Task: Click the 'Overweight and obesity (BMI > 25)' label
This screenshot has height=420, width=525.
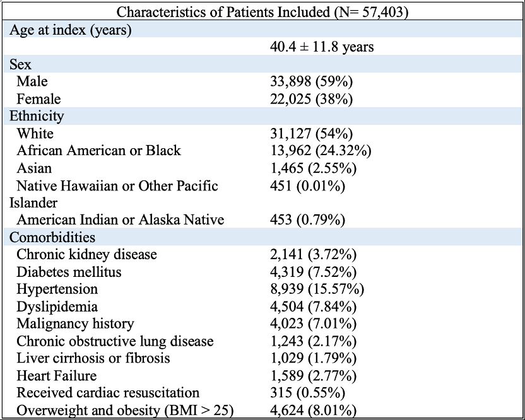Action: point(125,411)
